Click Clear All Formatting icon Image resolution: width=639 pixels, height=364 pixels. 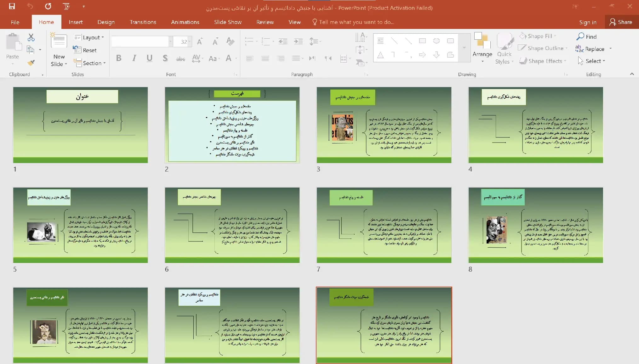pyautogui.click(x=230, y=42)
